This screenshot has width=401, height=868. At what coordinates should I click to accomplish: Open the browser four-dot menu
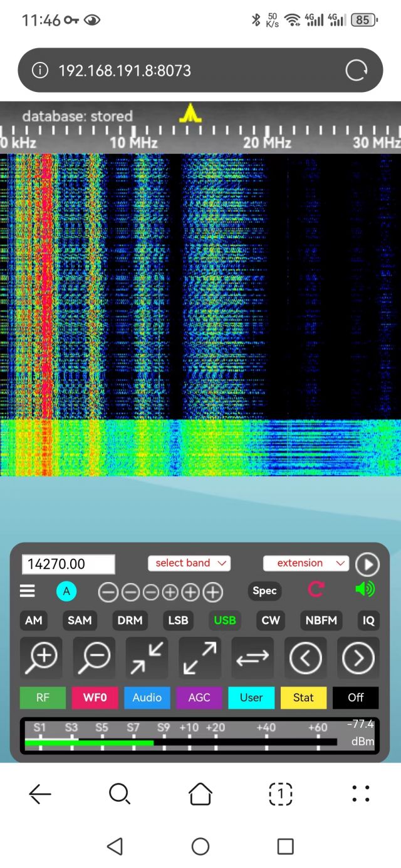pos(361,794)
